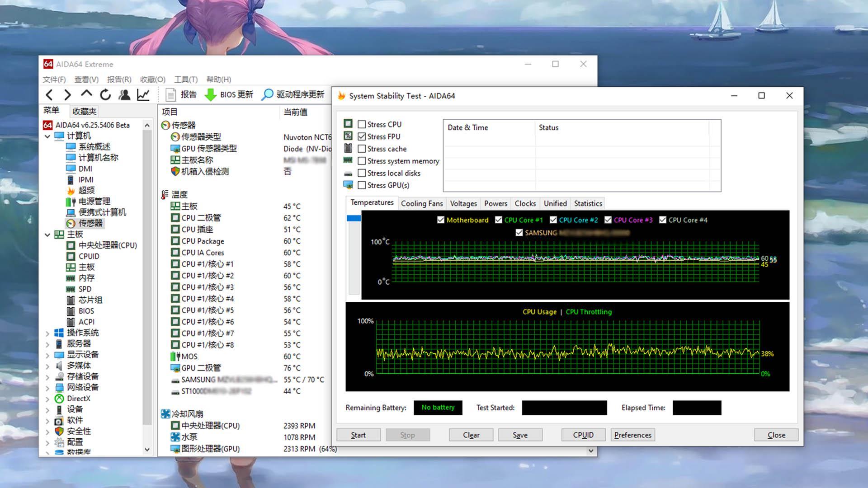This screenshot has width=868, height=488.
Task: Toggle the Stress cache checkbox
Action: click(362, 148)
